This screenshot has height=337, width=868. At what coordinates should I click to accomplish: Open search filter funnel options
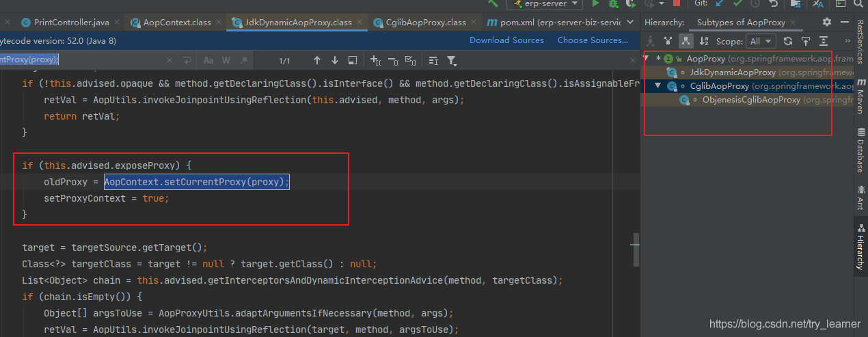(451, 60)
